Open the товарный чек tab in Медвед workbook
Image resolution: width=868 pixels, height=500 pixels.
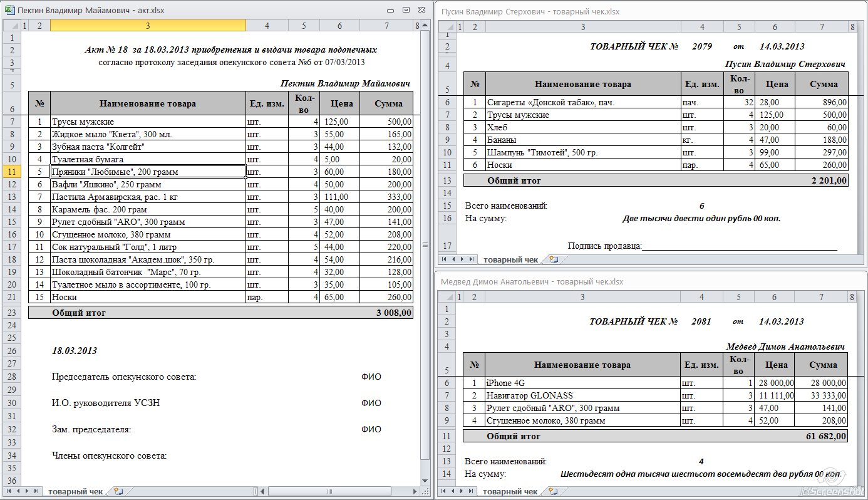[510, 491]
